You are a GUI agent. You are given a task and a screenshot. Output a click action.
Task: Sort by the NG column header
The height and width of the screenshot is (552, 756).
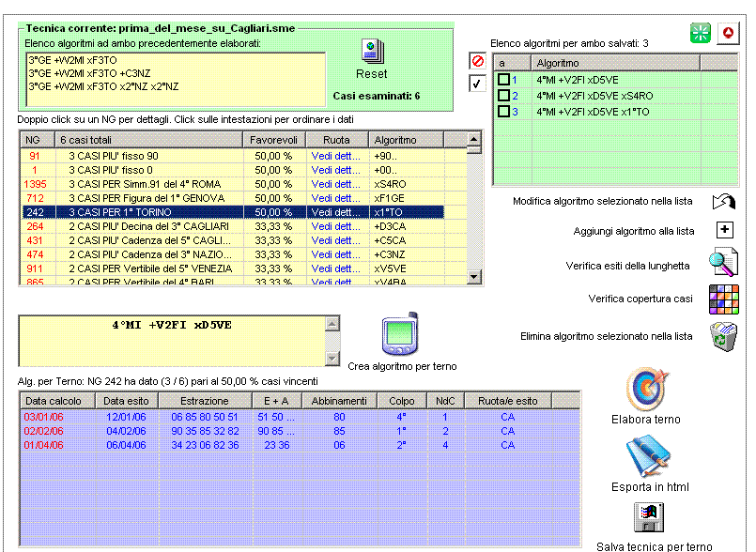pyautogui.click(x=38, y=140)
